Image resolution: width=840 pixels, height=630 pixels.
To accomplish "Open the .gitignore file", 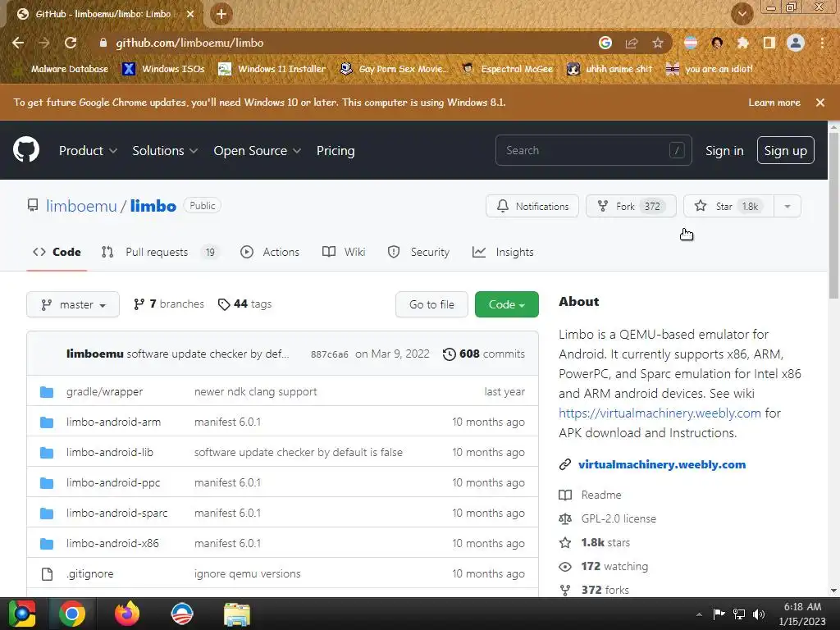I will [x=90, y=573].
